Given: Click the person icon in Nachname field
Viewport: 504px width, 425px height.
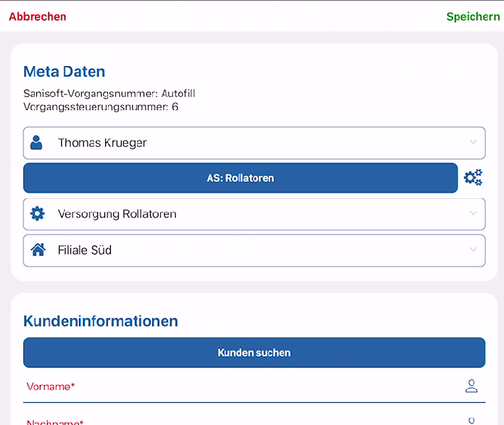Looking at the screenshot, I should tap(471, 421).
